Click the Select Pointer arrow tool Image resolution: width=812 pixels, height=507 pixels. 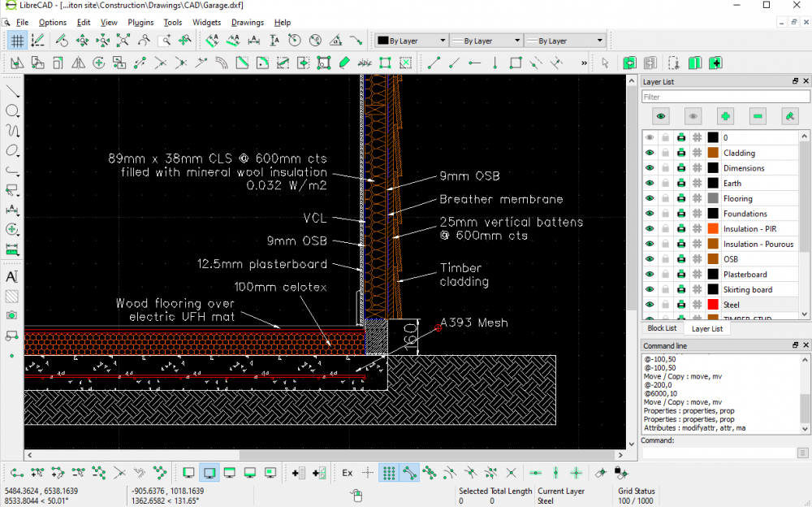[605, 63]
